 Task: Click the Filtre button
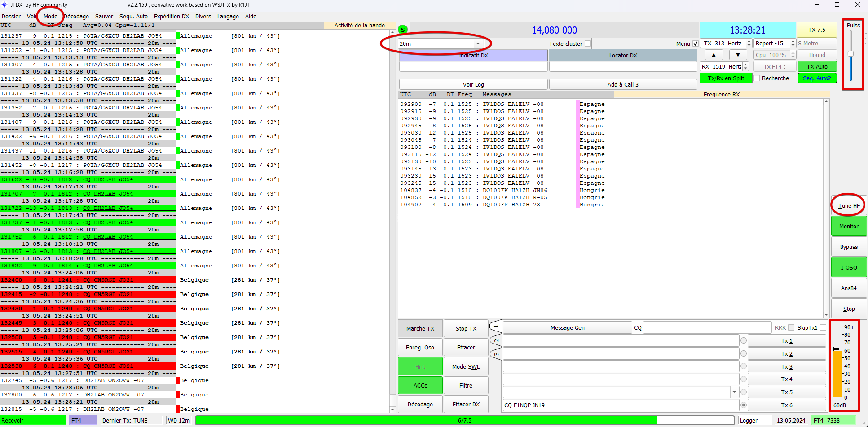(x=466, y=385)
